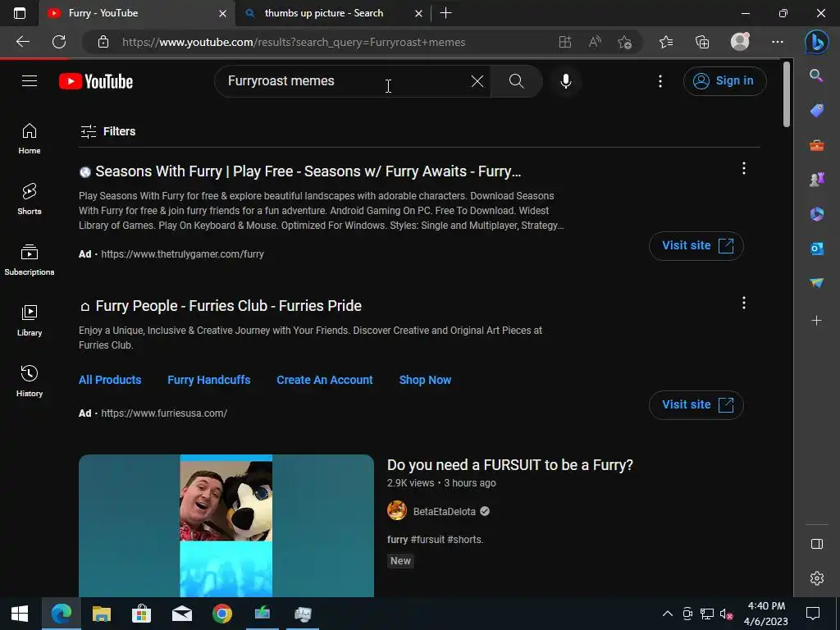This screenshot has height=630, width=840.
Task: Open Tools briefcase sidebar icon
Action: tap(816, 145)
